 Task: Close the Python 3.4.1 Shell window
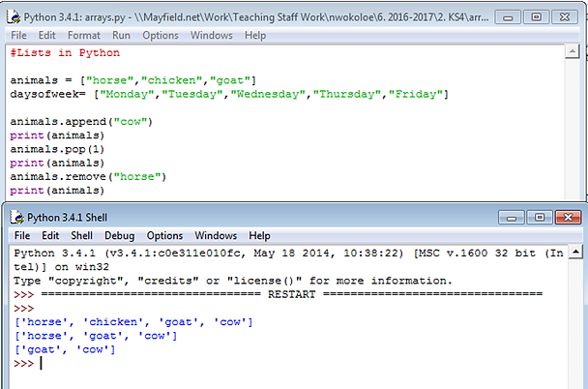(x=568, y=217)
